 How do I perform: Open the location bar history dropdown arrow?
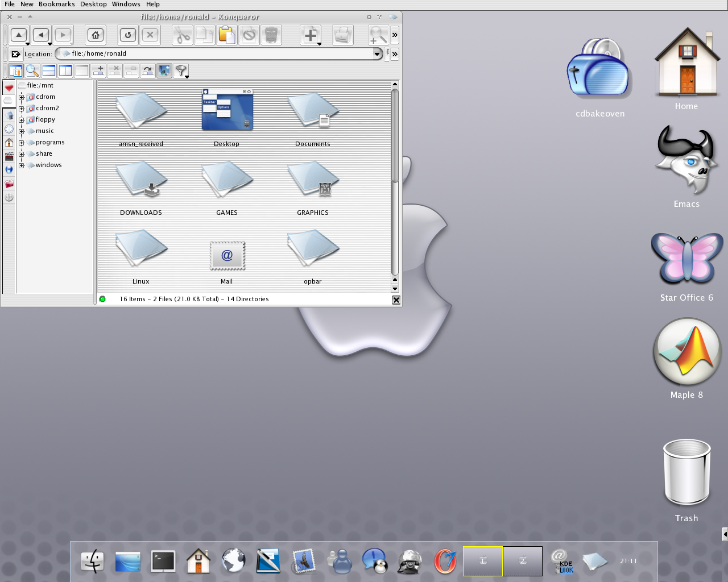(377, 54)
